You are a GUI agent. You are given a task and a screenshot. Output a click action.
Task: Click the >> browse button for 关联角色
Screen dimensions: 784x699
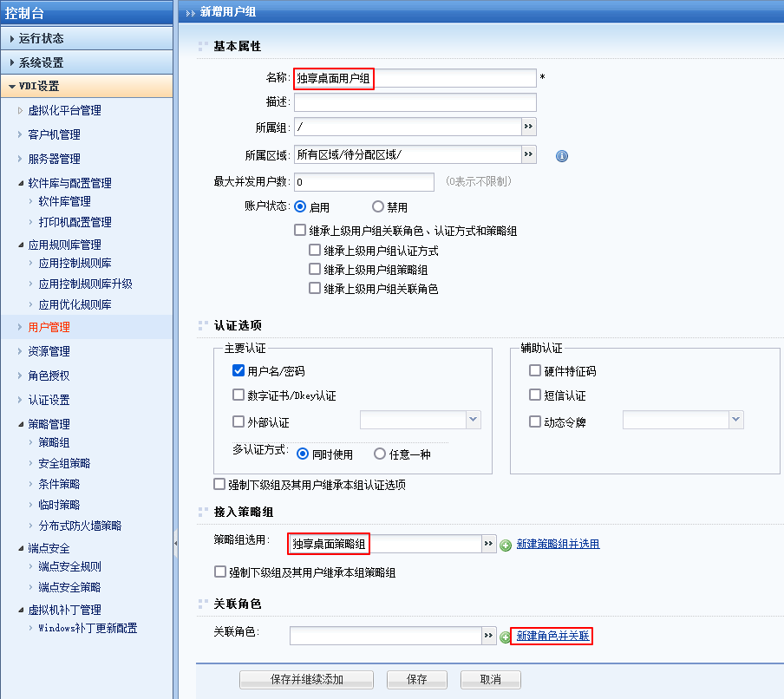pos(490,636)
